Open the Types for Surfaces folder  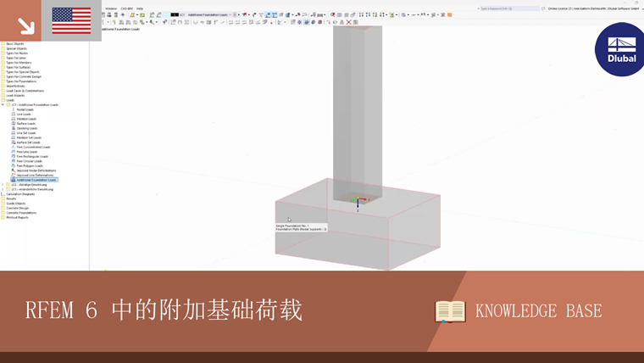click(x=16, y=67)
